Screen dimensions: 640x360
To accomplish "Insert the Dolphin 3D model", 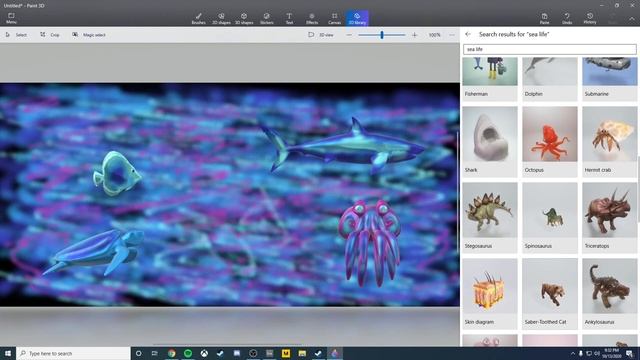I will click(x=550, y=79).
